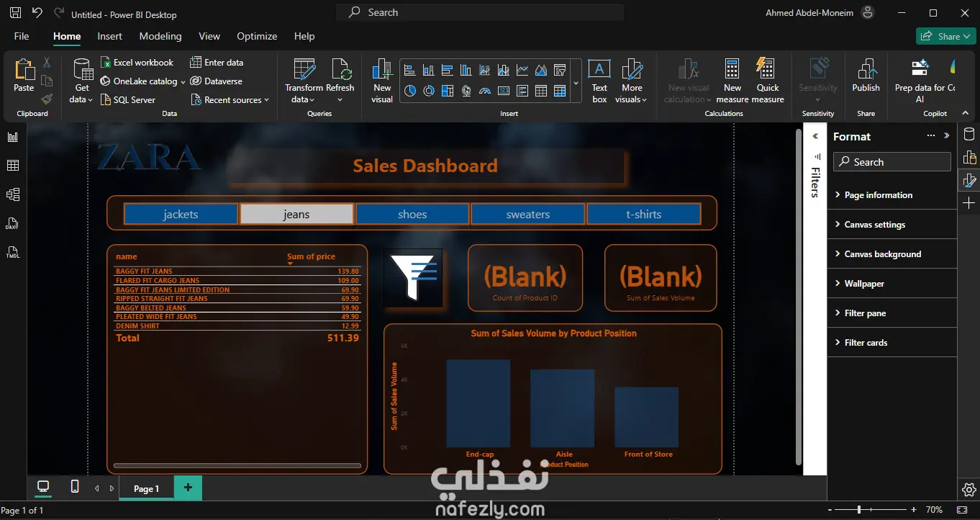Expand the Canvas settings section
The image size is (980, 520).
(x=892, y=225)
